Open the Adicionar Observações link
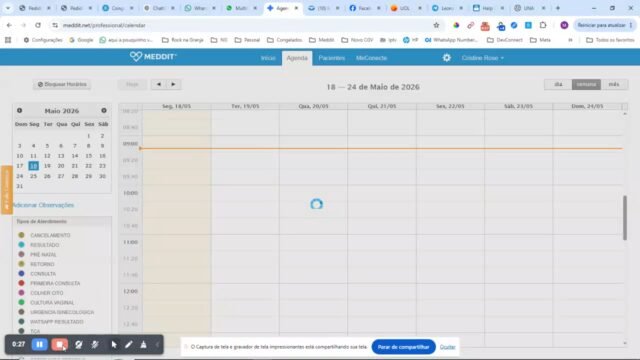Image resolution: width=640 pixels, height=360 pixels. point(43,205)
